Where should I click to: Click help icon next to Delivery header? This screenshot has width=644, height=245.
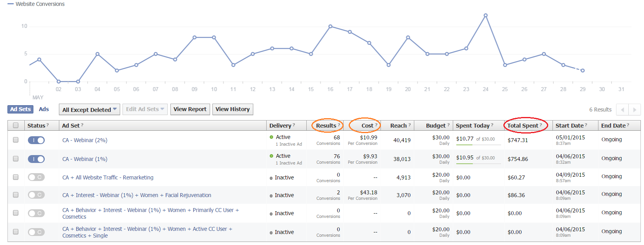tap(294, 125)
